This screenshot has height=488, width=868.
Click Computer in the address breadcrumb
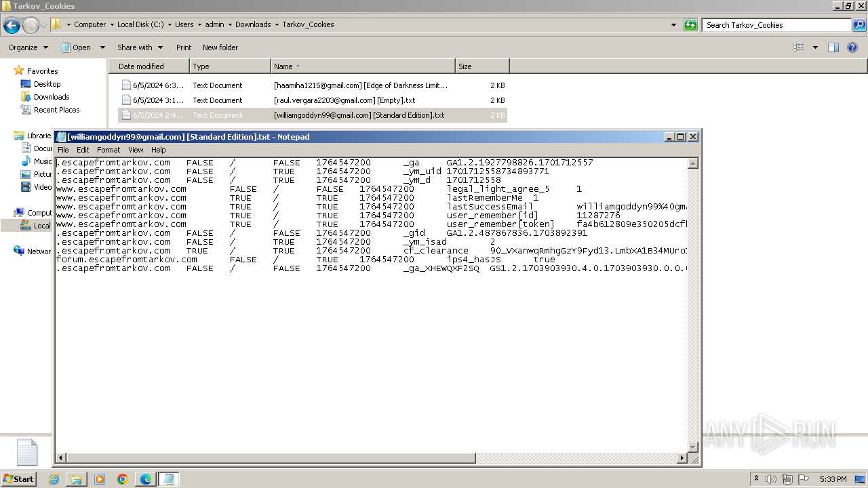(90, 24)
